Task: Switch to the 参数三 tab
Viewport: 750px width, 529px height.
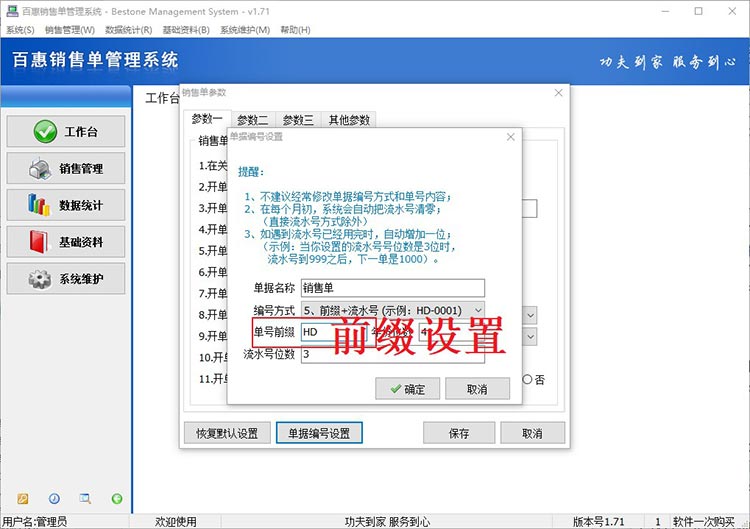Action: (298, 120)
